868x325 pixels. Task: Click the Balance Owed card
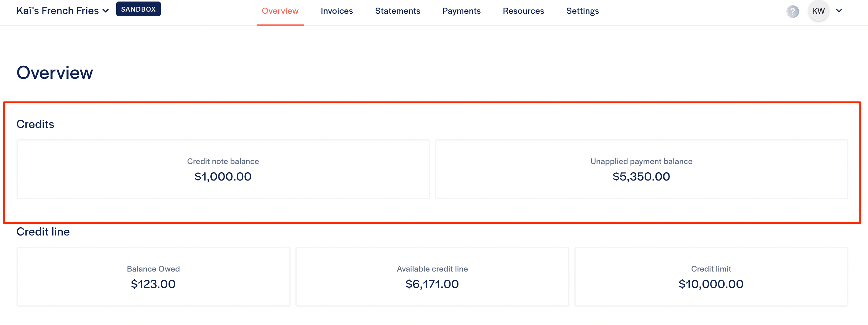pos(153,276)
